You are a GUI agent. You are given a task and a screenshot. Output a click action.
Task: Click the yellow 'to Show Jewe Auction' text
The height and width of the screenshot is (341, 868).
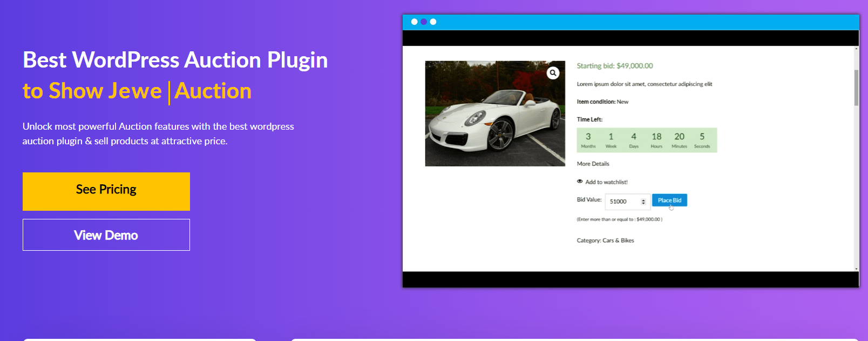pos(137,91)
